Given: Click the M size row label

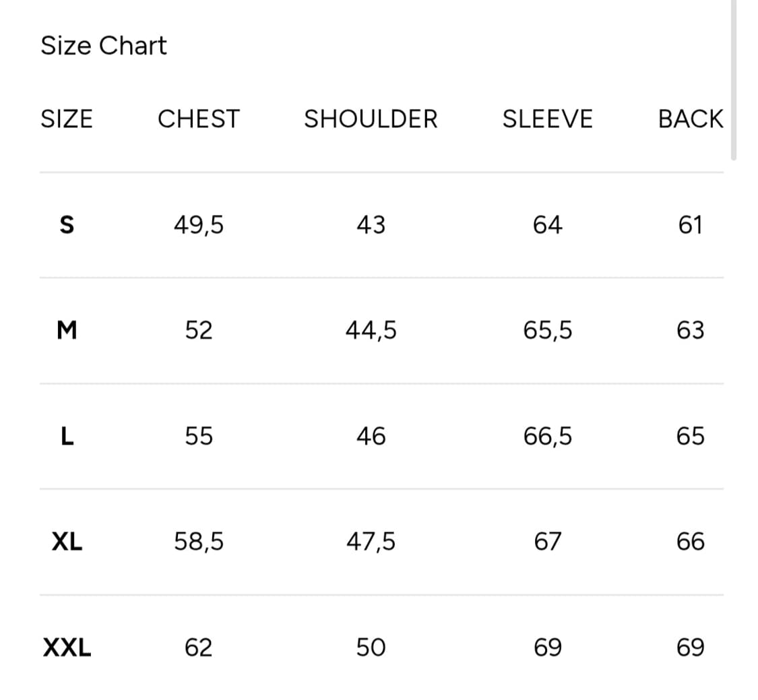Looking at the screenshot, I should point(67,331).
